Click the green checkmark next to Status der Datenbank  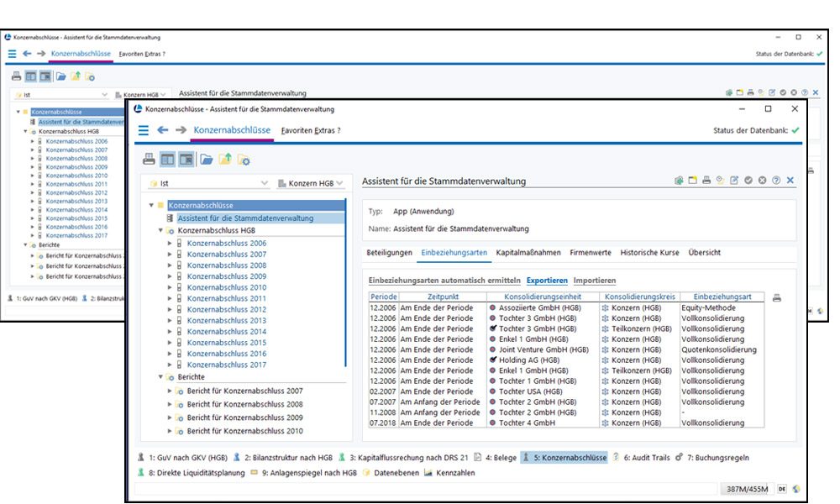(x=795, y=130)
